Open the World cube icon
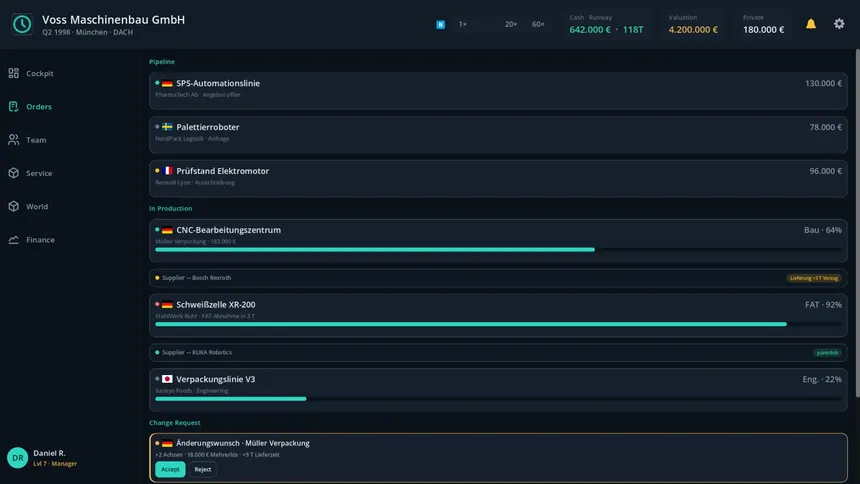860x484 pixels. (14, 206)
